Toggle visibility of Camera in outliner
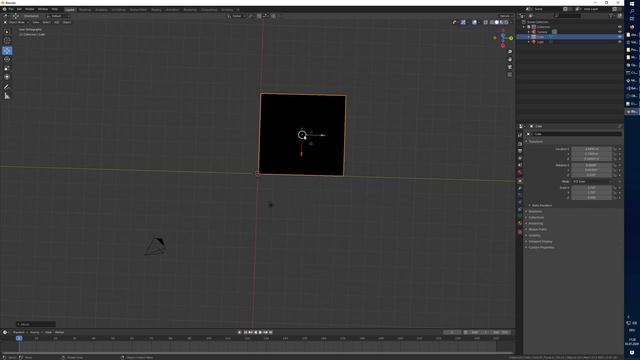Screen dimensions: 640x360 click(x=620, y=32)
